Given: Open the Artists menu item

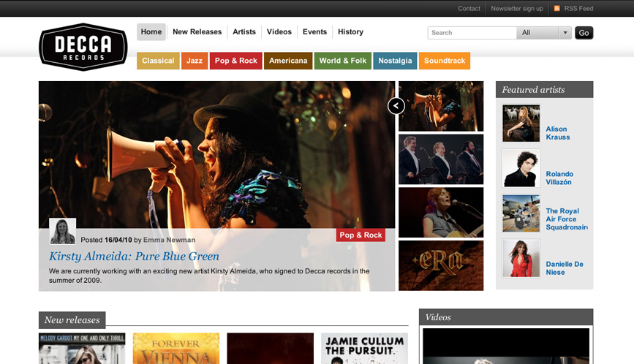Looking at the screenshot, I should coord(244,32).
